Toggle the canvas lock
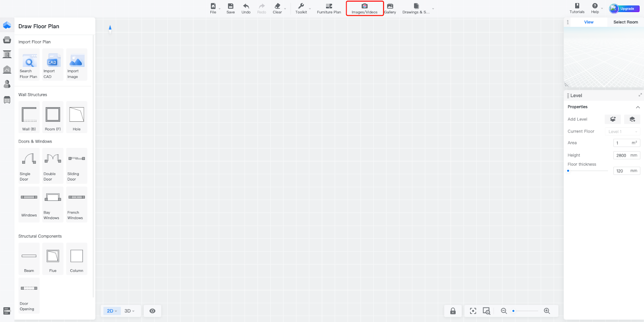Screen dimensions: 644x322 (x=453, y=311)
